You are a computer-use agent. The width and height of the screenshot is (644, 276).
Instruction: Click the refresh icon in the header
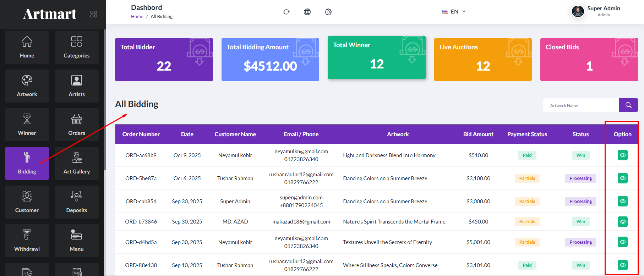point(286,12)
